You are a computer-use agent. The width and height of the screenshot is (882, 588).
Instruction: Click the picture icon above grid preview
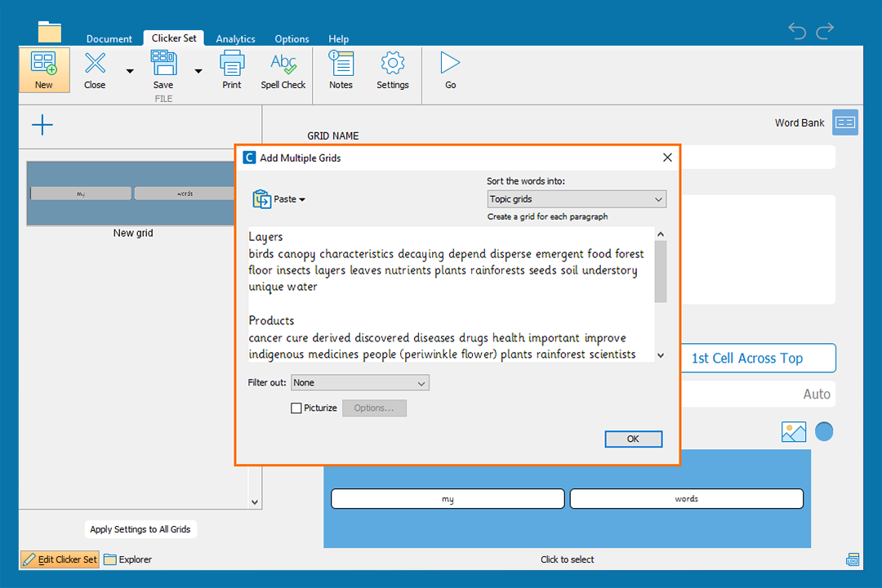(x=793, y=432)
